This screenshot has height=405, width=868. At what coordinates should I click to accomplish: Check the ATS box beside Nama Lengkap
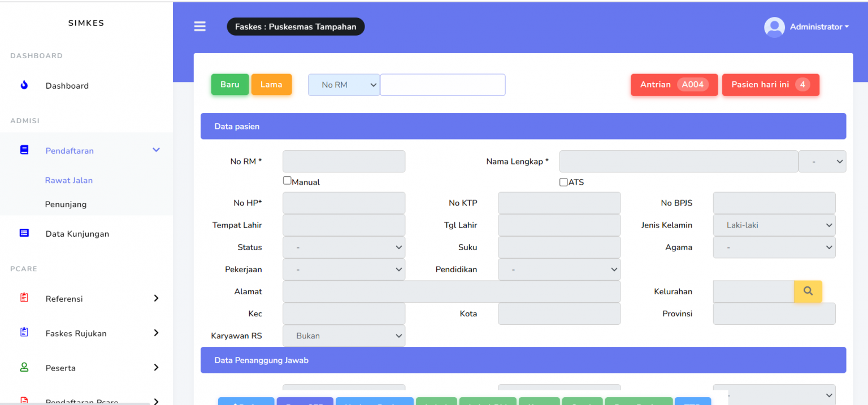pos(563,182)
